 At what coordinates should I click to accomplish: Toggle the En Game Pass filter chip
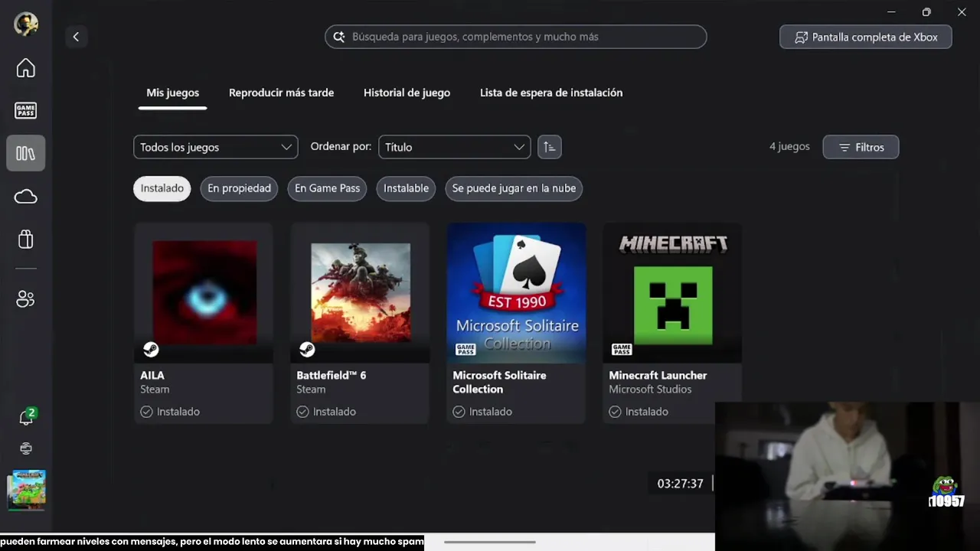pyautogui.click(x=327, y=188)
